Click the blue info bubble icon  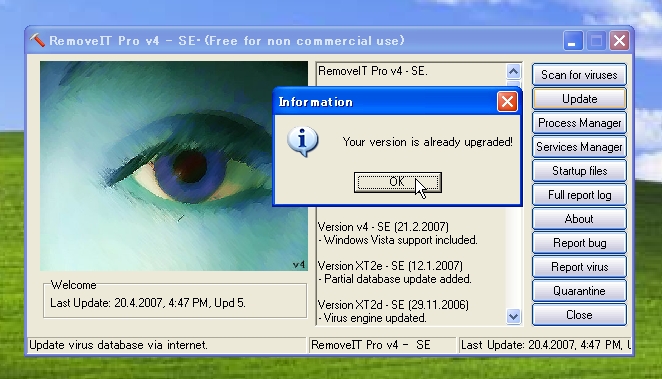click(302, 141)
